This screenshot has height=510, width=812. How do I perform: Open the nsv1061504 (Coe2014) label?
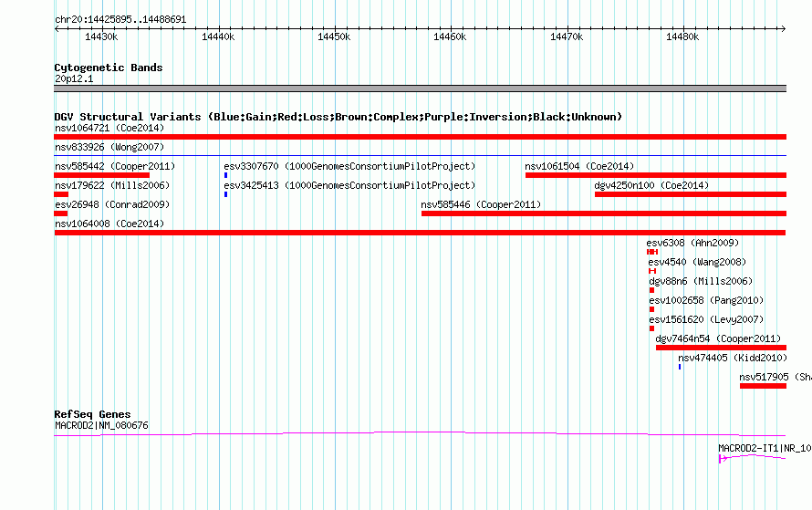[x=579, y=166]
